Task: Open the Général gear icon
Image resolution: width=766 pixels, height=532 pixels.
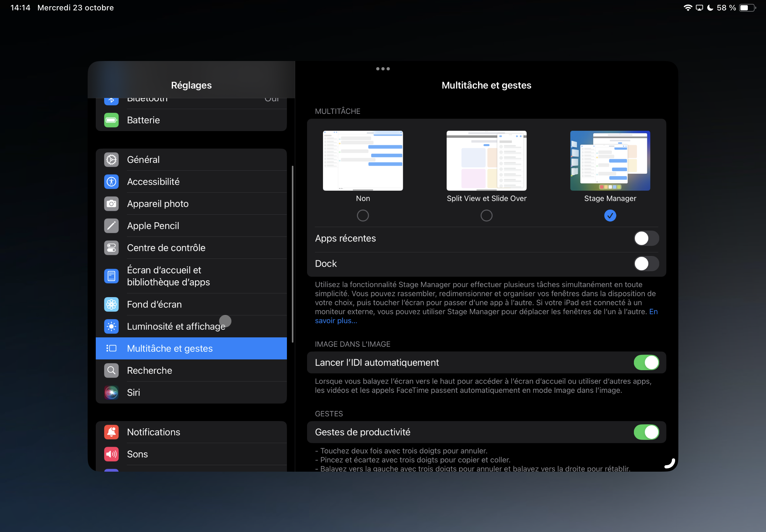Action: (x=111, y=160)
